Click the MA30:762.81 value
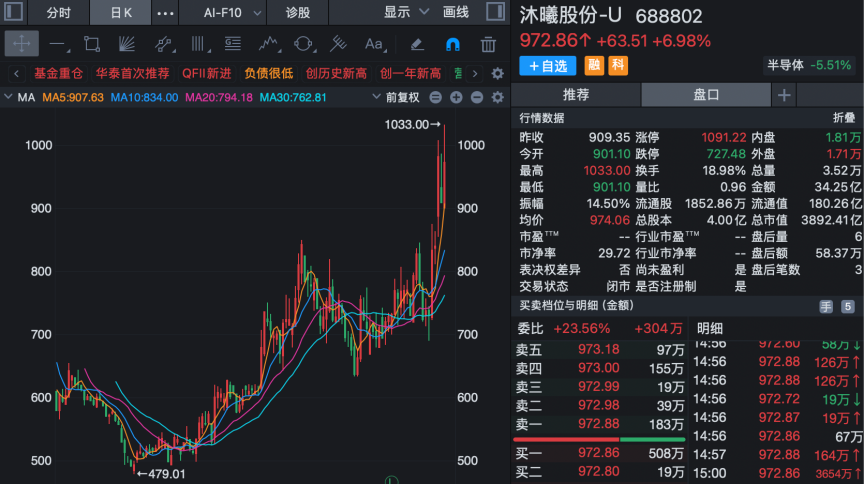This screenshot has height=484, width=864. tap(293, 98)
